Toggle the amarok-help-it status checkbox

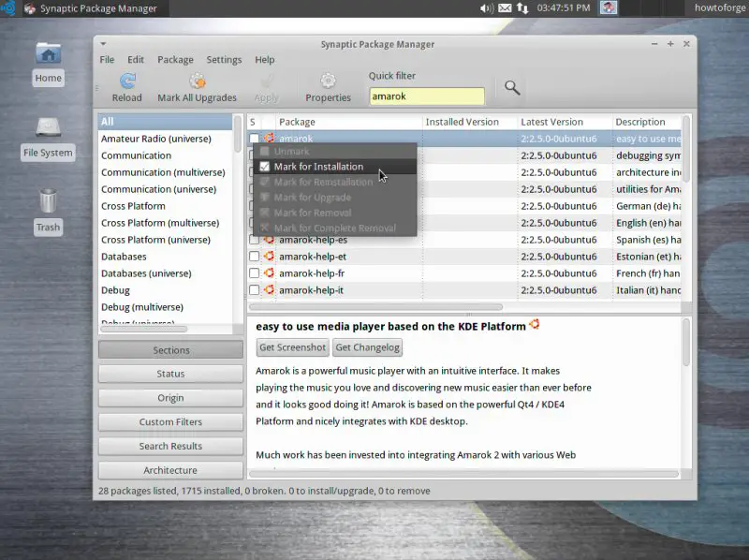pyautogui.click(x=254, y=289)
